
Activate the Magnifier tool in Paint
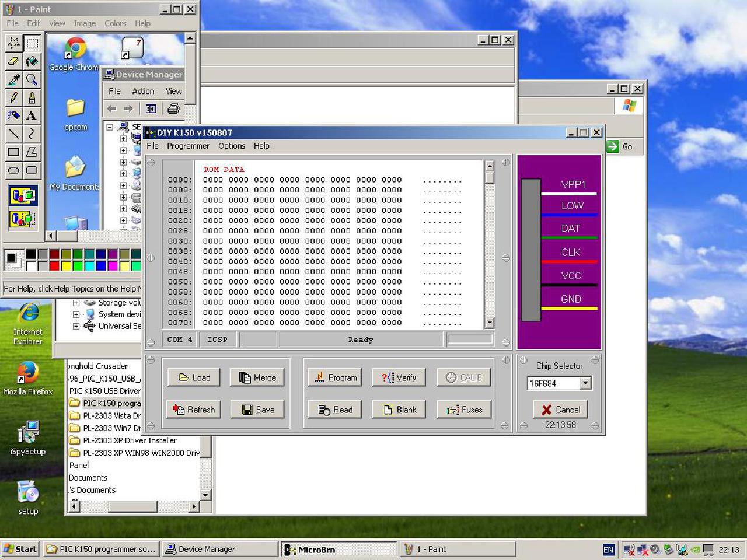(32, 79)
